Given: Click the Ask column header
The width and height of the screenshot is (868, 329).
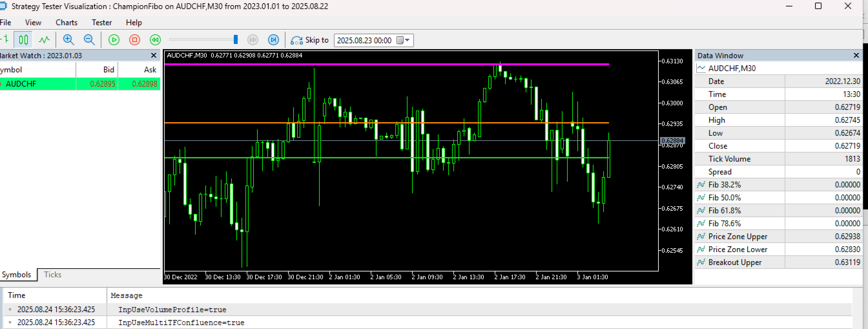Looking at the screenshot, I should click(x=139, y=69).
